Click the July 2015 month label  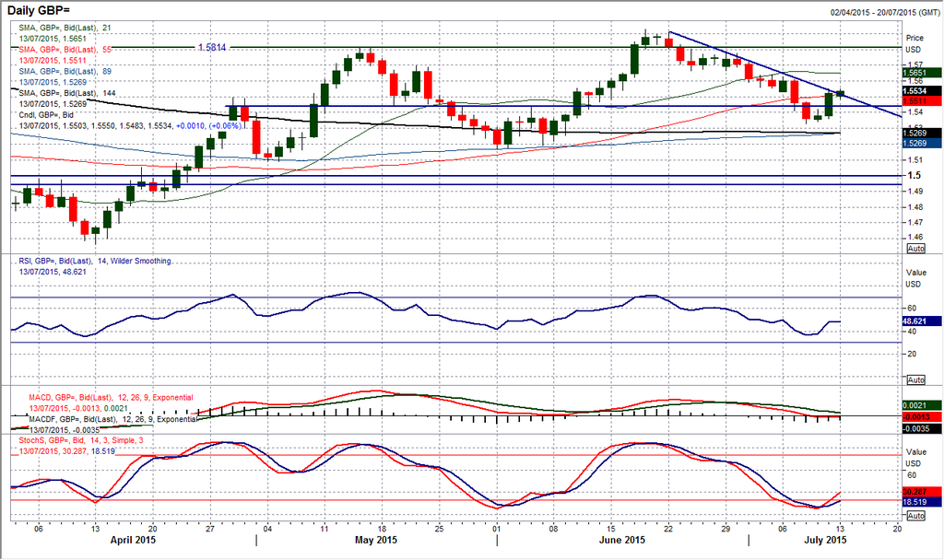click(825, 540)
